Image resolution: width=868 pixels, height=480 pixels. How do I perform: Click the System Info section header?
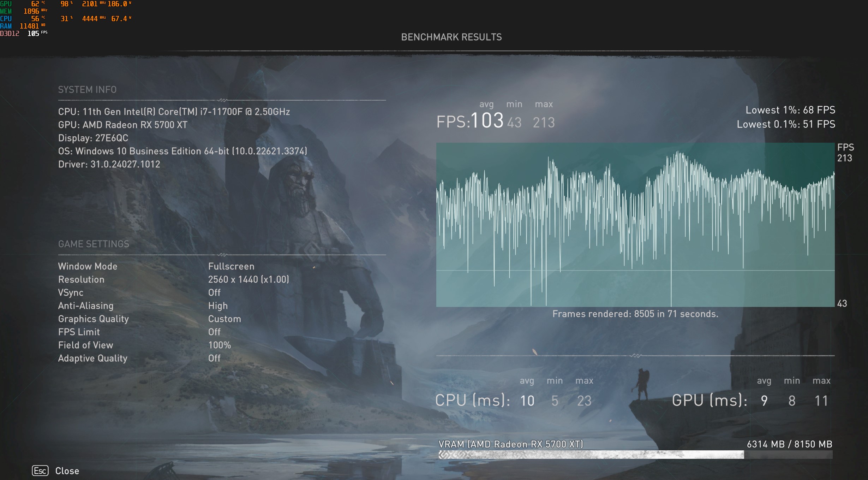click(87, 90)
